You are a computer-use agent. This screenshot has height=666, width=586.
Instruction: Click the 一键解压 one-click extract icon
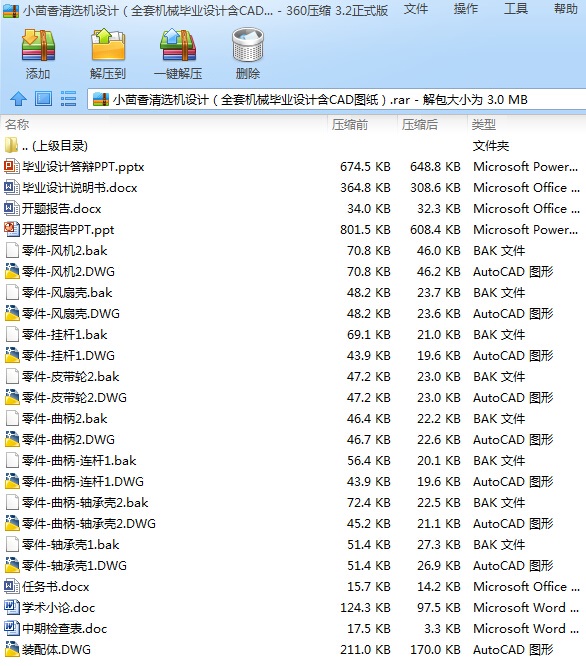pos(178,45)
